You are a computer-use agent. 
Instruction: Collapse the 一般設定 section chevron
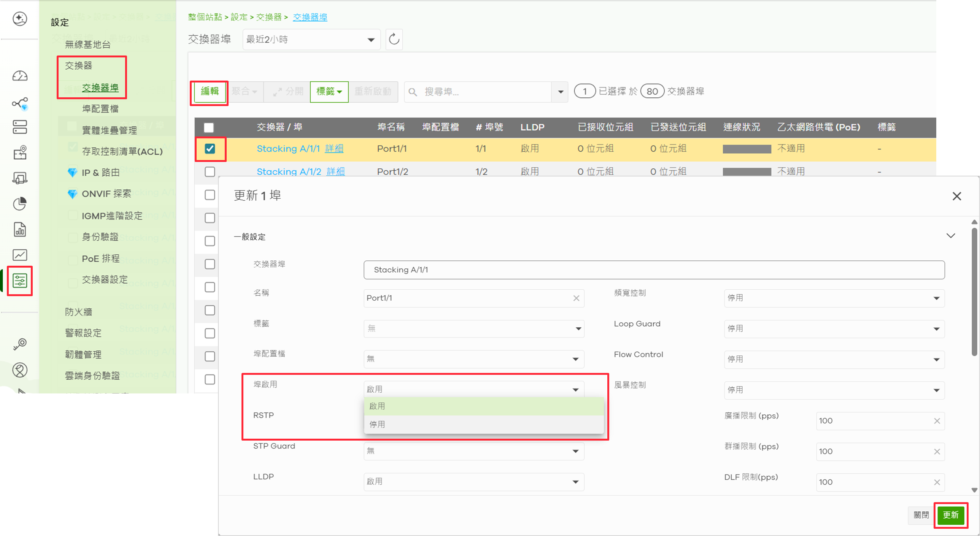pos(950,236)
